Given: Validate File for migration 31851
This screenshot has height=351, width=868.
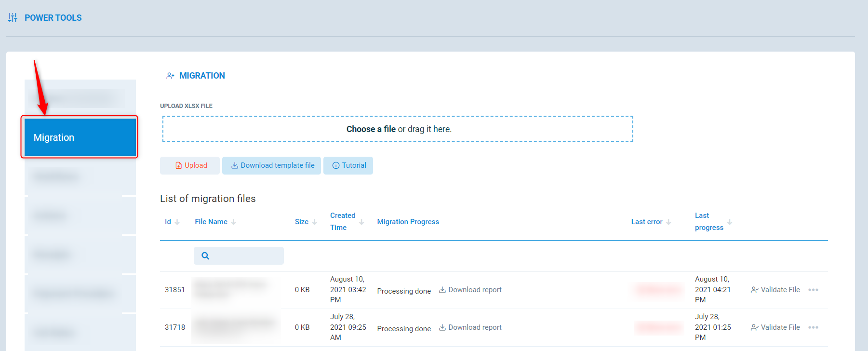Looking at the screenshot, I should 775,290.
